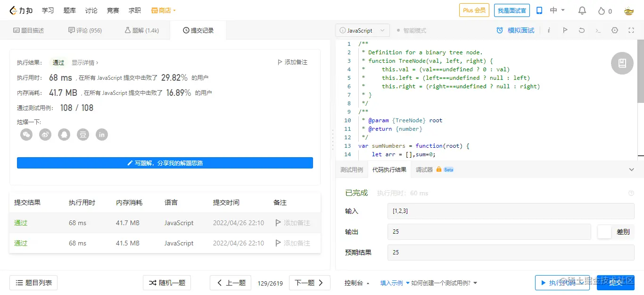644x295 pixels.
Task: Open the JavaScript language dropdown
Action: click(363, 30)
